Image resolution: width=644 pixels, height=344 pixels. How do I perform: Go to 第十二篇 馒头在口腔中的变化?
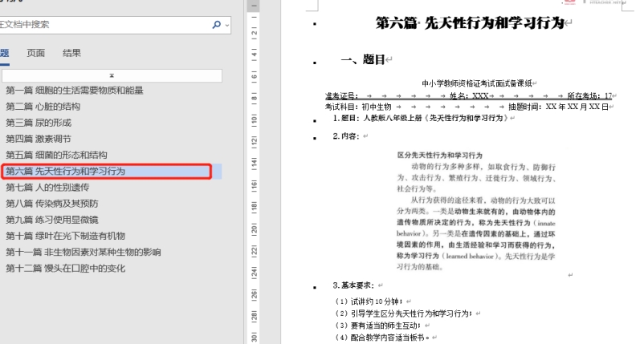66,269
